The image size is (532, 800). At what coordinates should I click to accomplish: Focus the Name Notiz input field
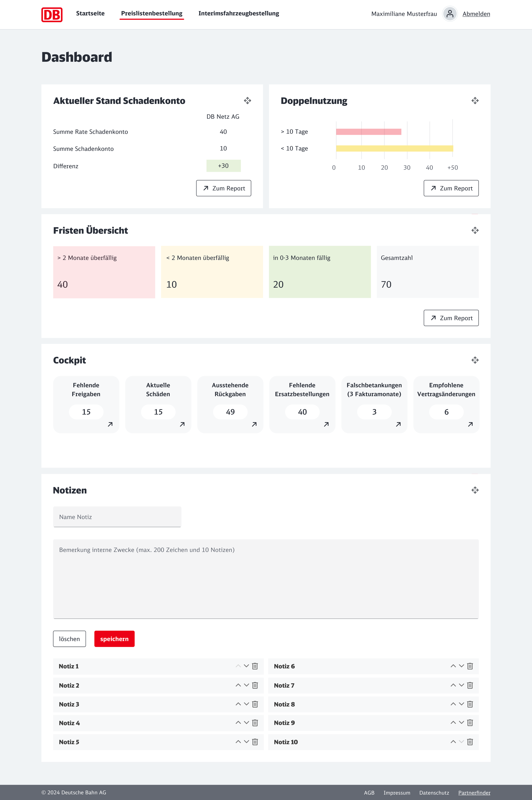click(x=117, y=517)
